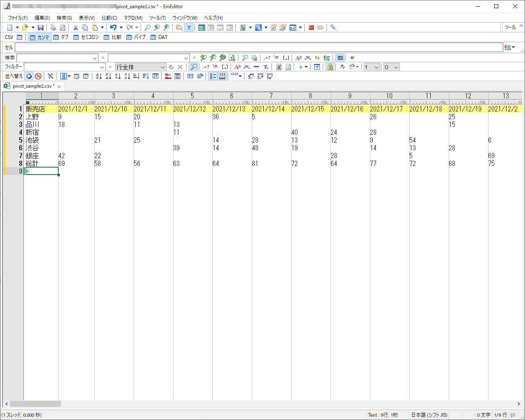Toggle the incremental search button on filter bar
525x420 pixels.
coord(194,67)
